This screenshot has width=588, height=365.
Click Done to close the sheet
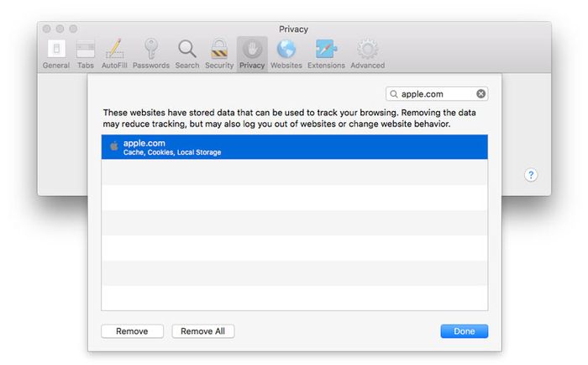[x=465, y=331]
